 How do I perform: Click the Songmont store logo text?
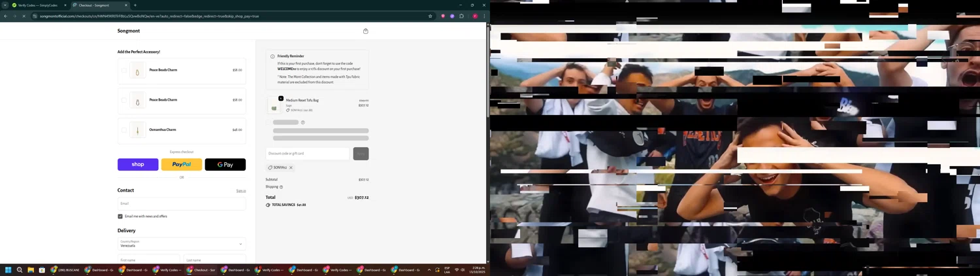pos(129,31)
